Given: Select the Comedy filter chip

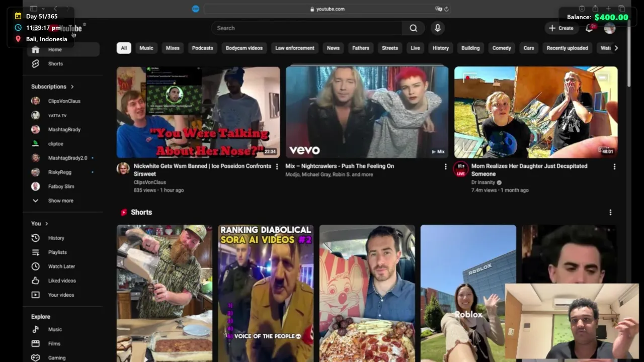Looking at the screenshot, I should point(502,48).
